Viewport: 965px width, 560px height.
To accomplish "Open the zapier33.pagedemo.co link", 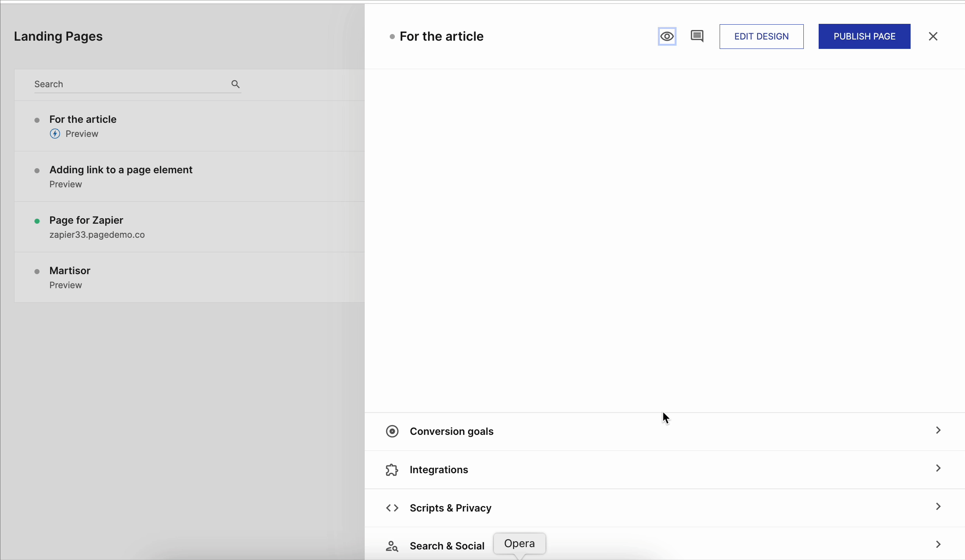I will point(97,235).
